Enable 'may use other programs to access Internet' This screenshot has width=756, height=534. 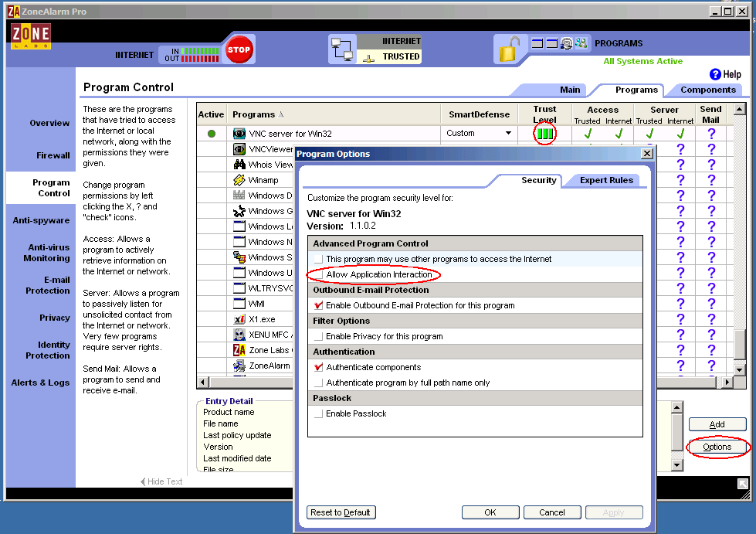pos(318,259)
